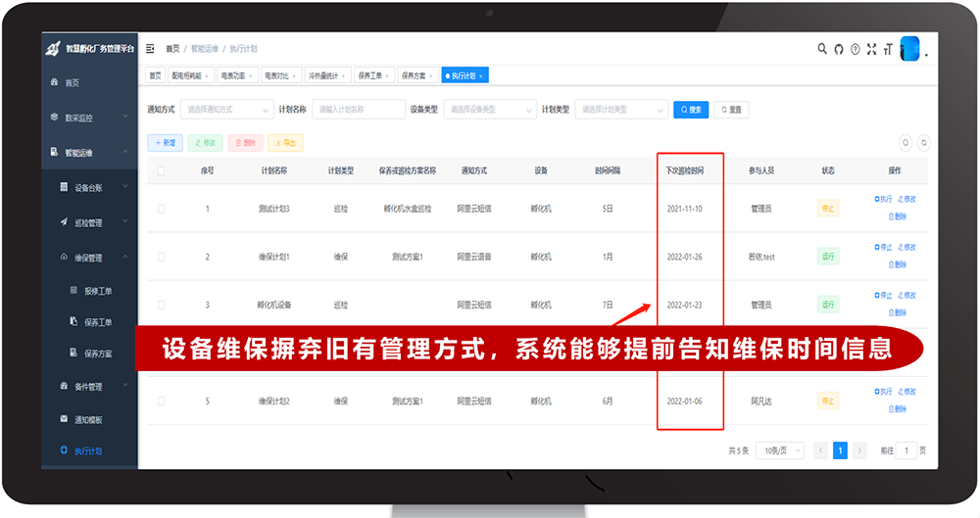Close the 保养方案 tab
Image resolution: width=980 pixels, height=518 pixels.
point(430,76)
